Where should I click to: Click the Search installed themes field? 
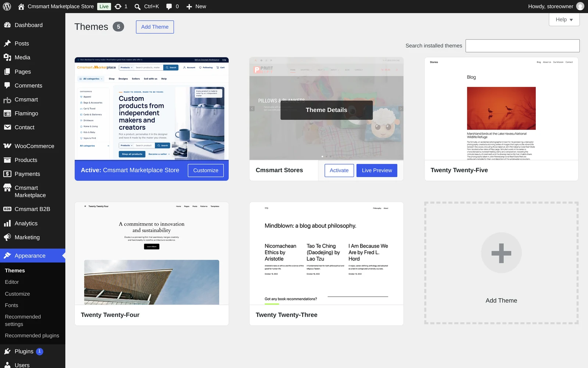tap(523, 46)
